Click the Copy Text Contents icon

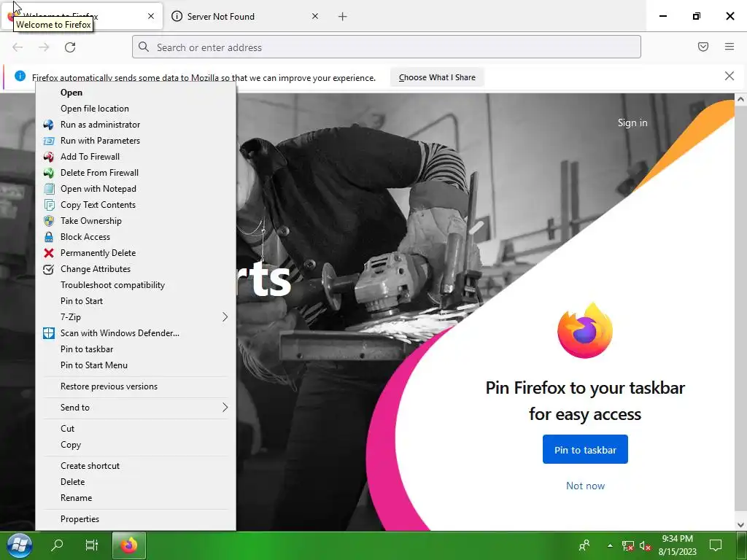click(x=49, y=205)
